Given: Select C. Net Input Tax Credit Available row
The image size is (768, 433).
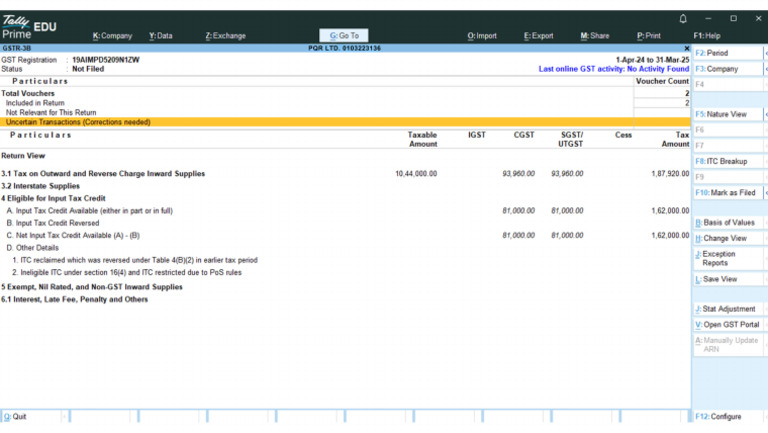Looking at the screenshot, I should [x=345, y=236].
